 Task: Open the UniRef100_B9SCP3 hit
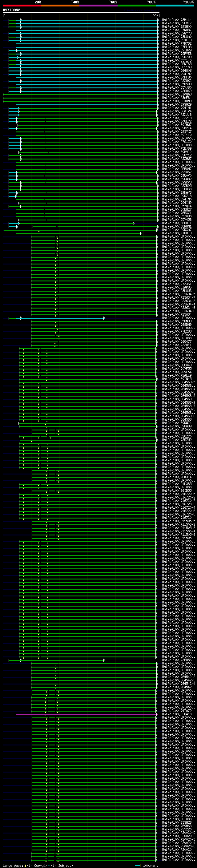tap(177, 182)
